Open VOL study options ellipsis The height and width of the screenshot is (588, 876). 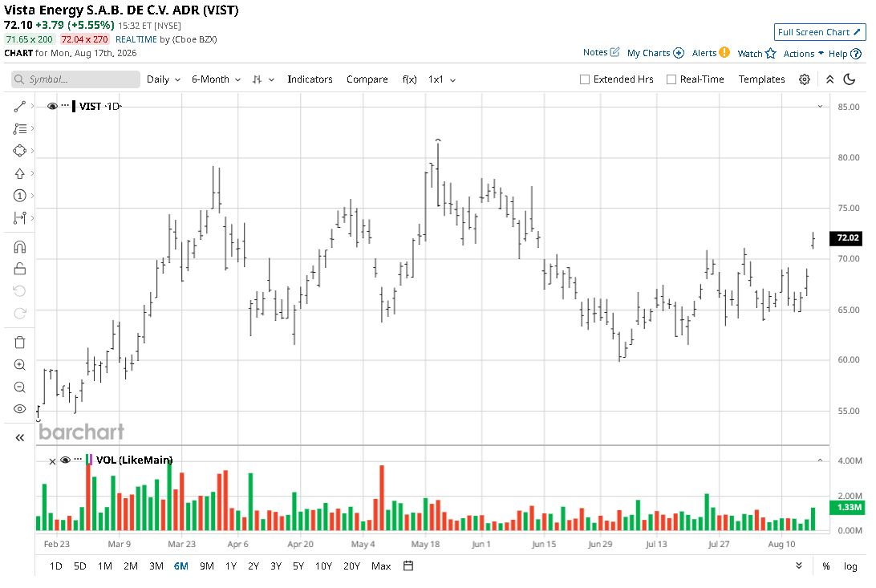78,459
